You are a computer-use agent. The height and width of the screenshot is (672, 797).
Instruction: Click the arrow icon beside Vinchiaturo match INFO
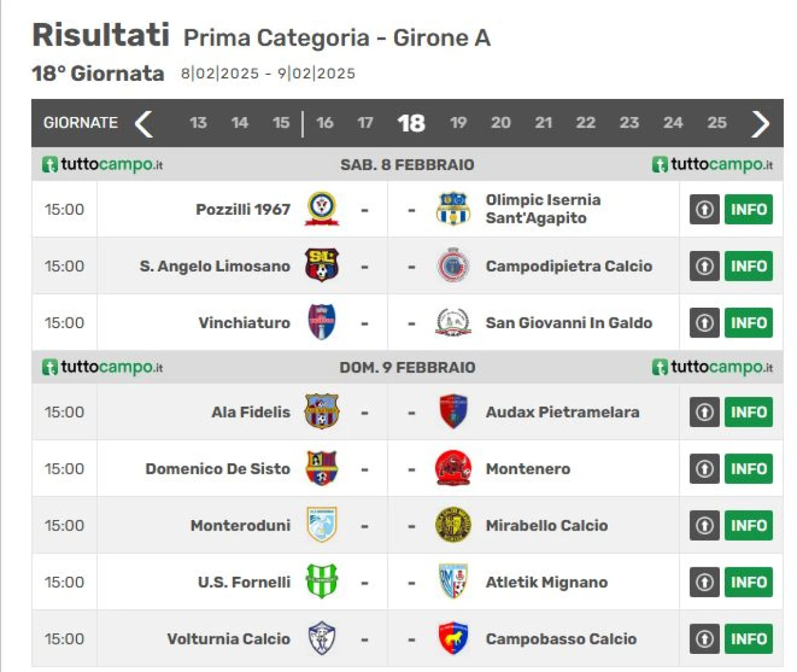point(704,323)
